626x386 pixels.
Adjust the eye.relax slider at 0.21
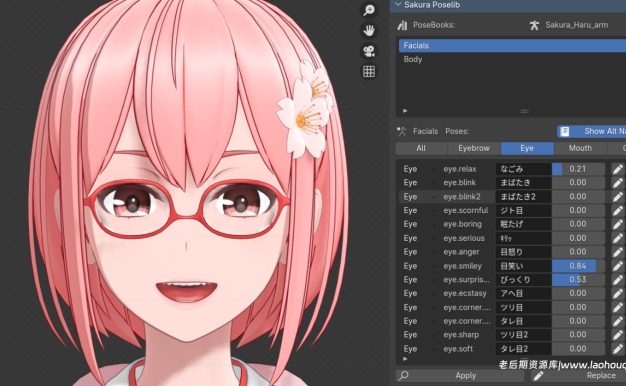tap(578, 169)
